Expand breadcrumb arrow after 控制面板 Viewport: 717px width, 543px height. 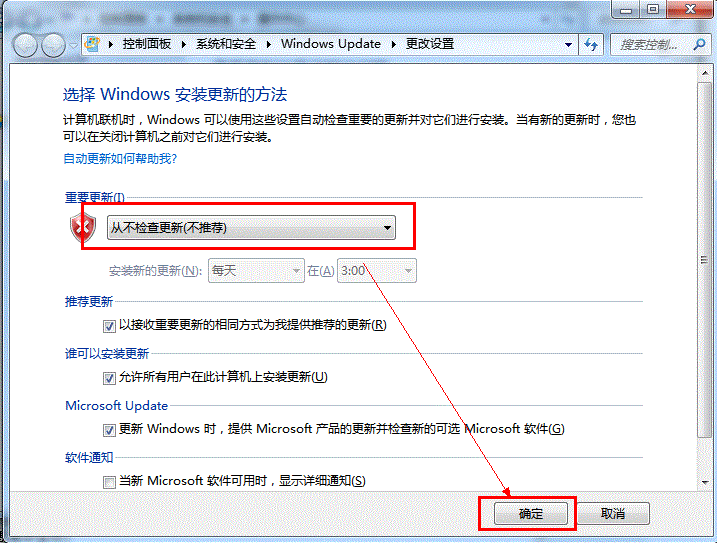point(184,44)
